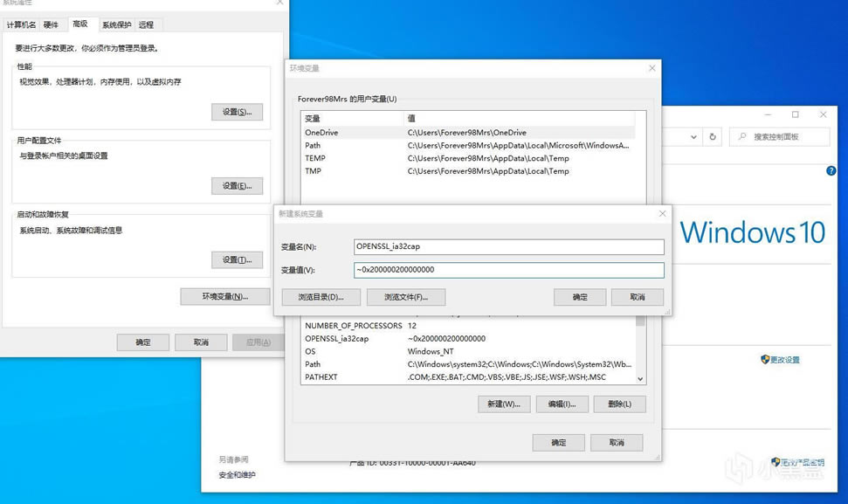Click 浏览目录(D) in new variable dialog
This screenshot has width=848, height=504.
pos(321,297)
